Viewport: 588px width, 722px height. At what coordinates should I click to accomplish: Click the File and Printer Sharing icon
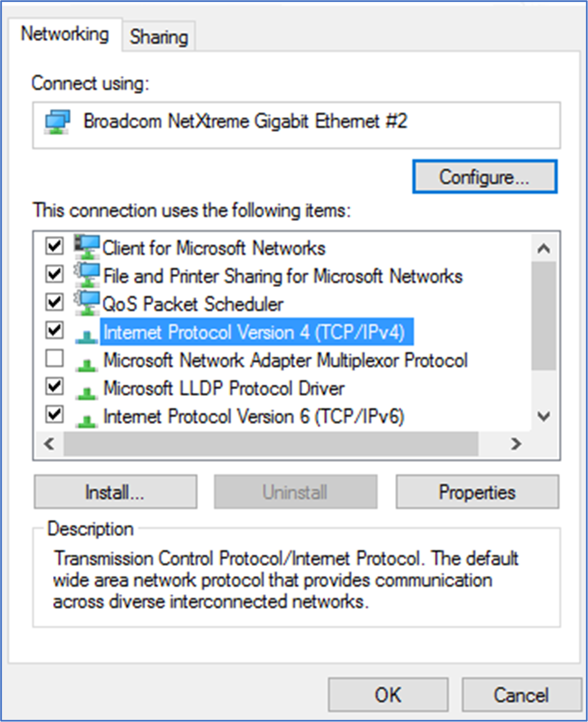coord(87,275)
